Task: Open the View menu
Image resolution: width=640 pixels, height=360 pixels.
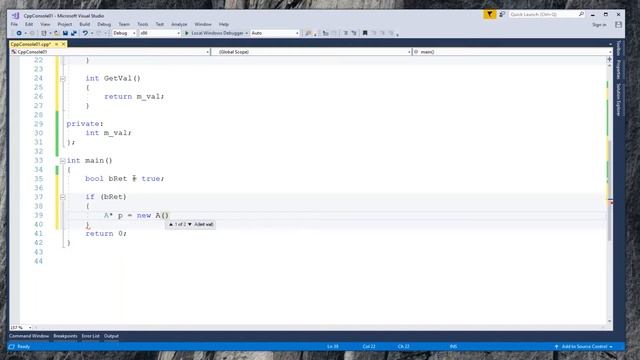Action: (45, 24)
